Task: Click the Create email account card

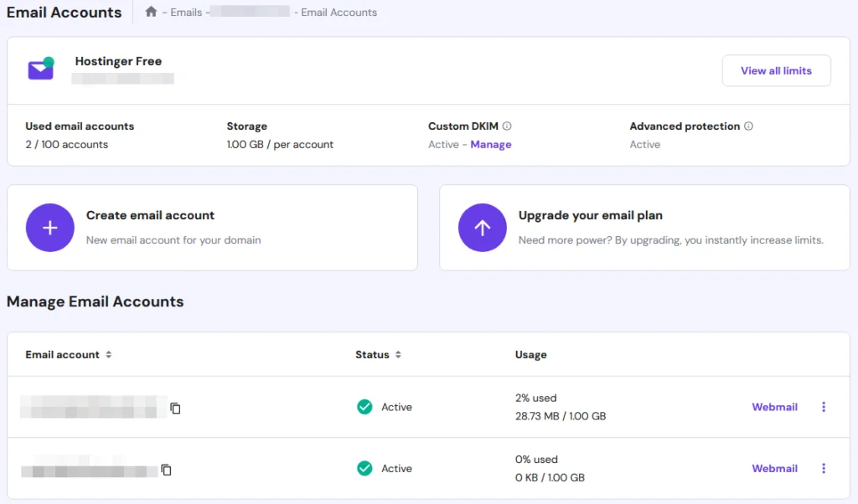Action: tap(212, 227)
